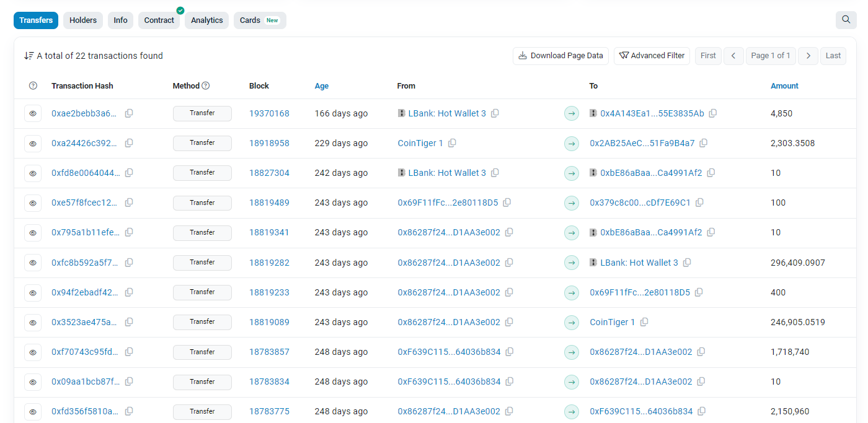Copy To address 0x379c8c00...cDf7E69C1

coord(699,203)
